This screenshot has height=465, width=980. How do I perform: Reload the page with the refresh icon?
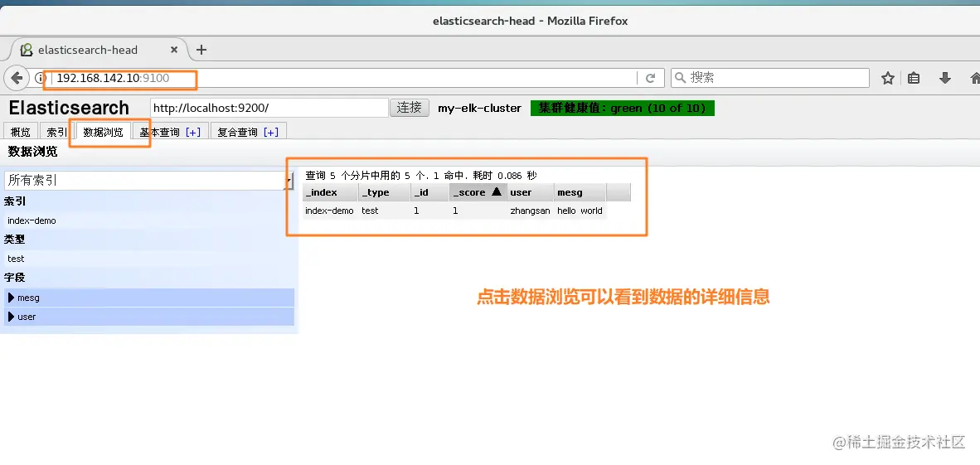coord(651,78)
